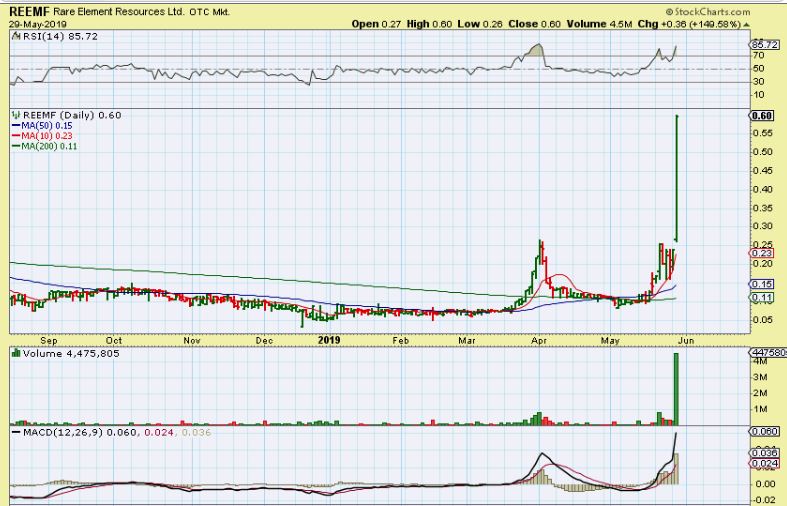Click the red MA(10) legend line swatch
This screenshot has width=787, height=506.
[16, 136]
